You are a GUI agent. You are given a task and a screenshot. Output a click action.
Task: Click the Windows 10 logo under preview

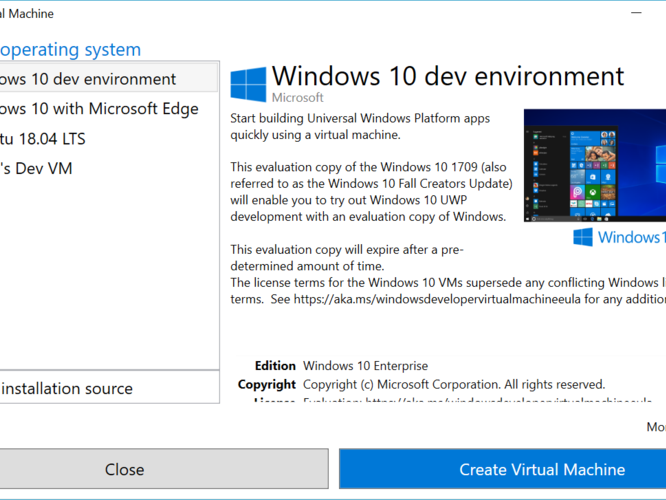click(619, 237)
